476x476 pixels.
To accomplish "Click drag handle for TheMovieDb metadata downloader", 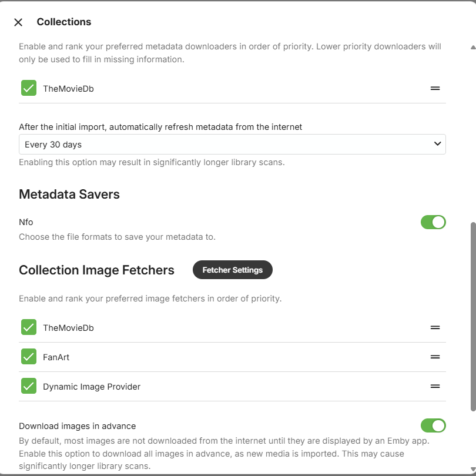I will click(x=435, y=88).
